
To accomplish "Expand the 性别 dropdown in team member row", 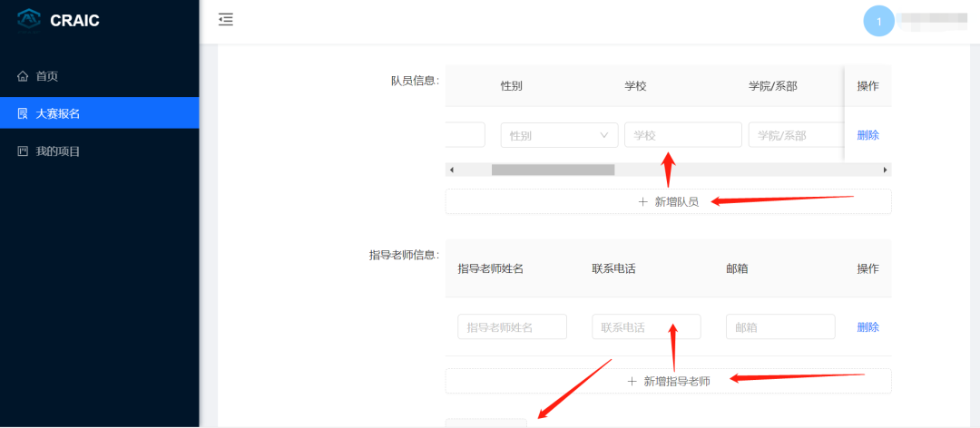I will (x=559, y=135).
